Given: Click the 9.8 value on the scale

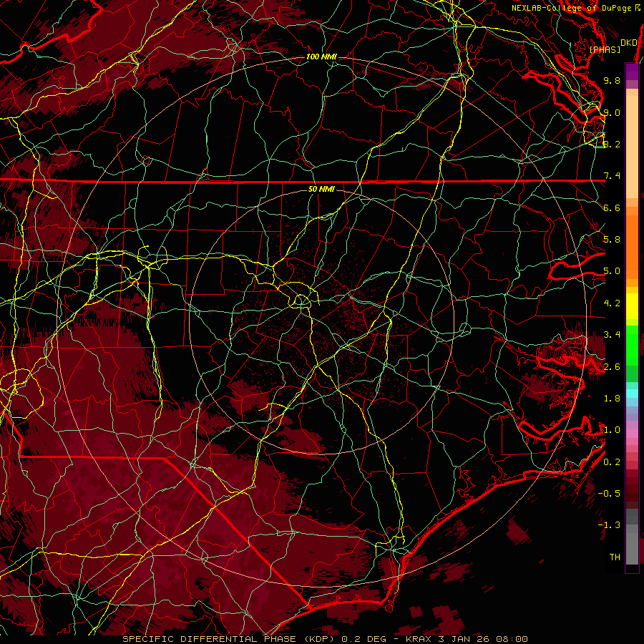Looking at the screenshot, I should point(612,80).
